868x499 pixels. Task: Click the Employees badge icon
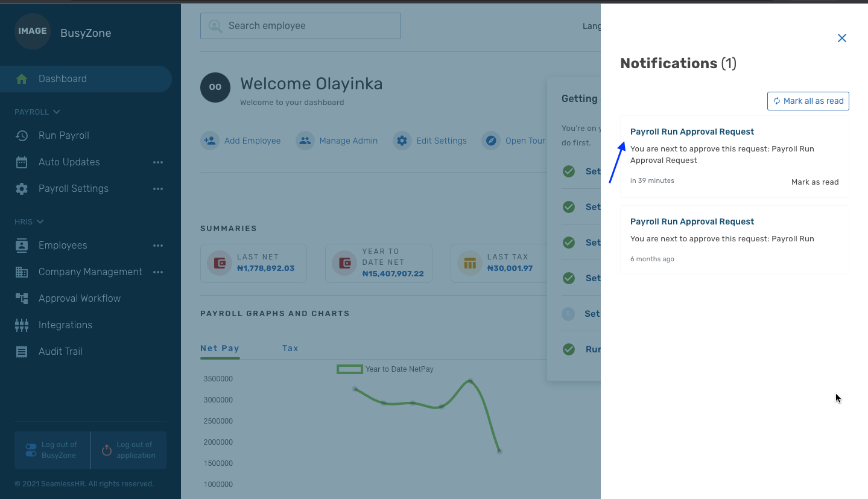[x=22, y=246]
